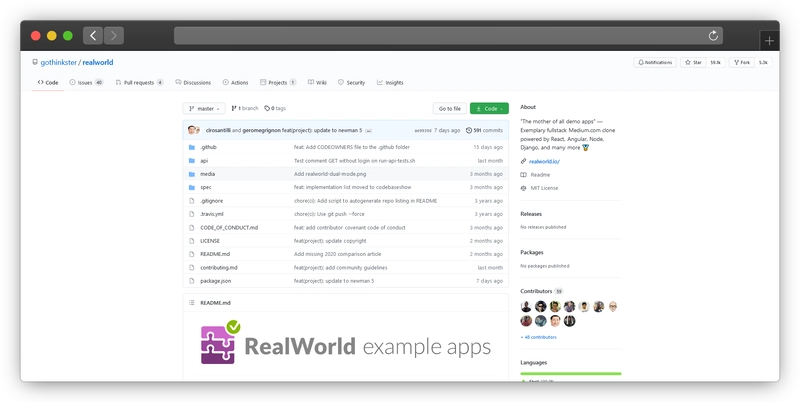Open the Actions tab
The image size is (800, 402).
[x=235, y=83]
